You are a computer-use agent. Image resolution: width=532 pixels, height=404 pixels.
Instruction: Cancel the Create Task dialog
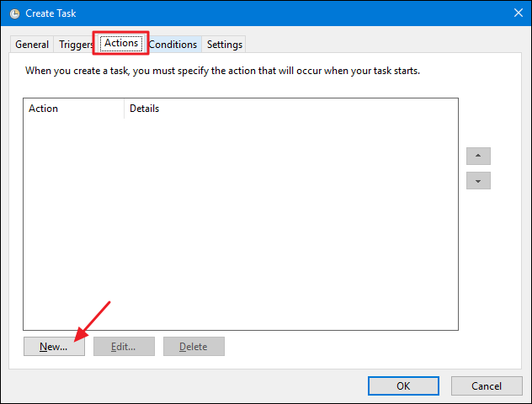pyautogui.click(x=487, y=385)
